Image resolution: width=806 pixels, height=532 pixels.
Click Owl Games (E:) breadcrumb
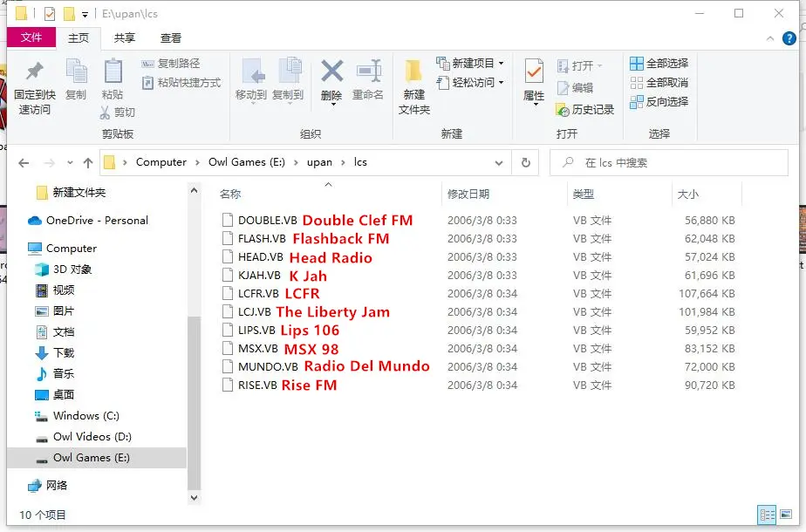coord(247,162)
